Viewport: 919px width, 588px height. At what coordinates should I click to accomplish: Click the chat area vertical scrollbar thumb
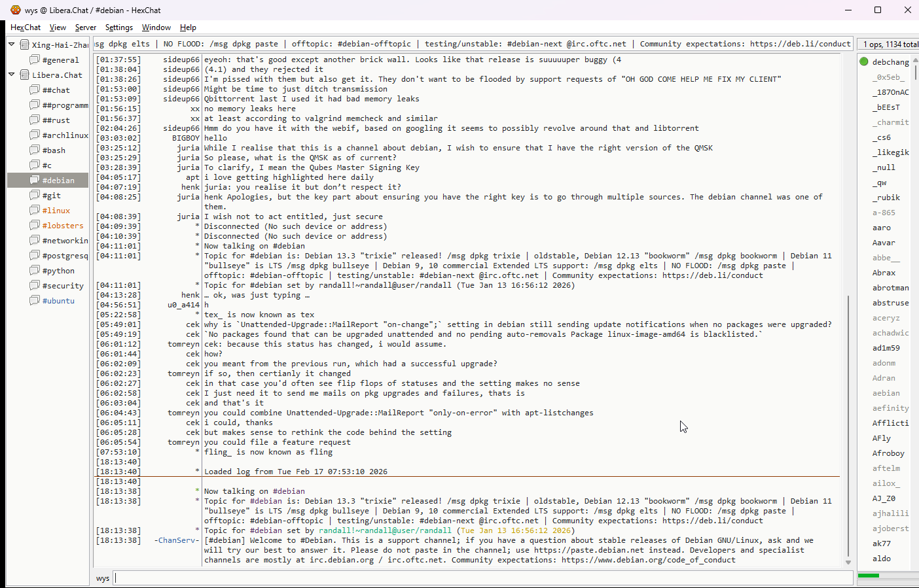[x=848, y=425]
